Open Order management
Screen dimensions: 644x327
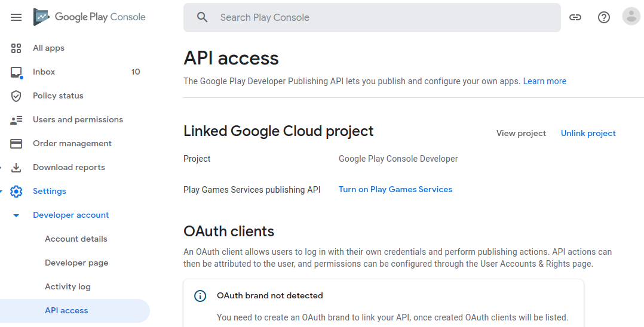tap(72, 143)
